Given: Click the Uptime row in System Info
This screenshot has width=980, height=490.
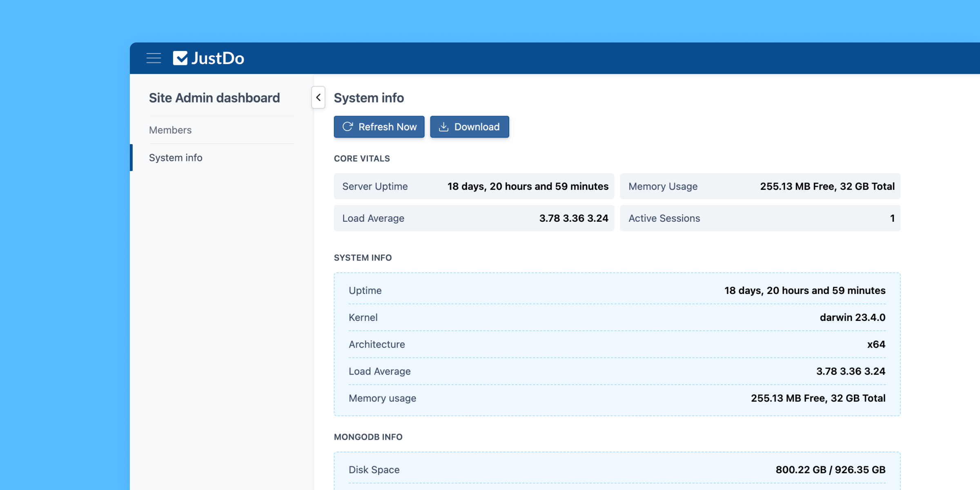Looking at the screenshot, I should point(617,290).
